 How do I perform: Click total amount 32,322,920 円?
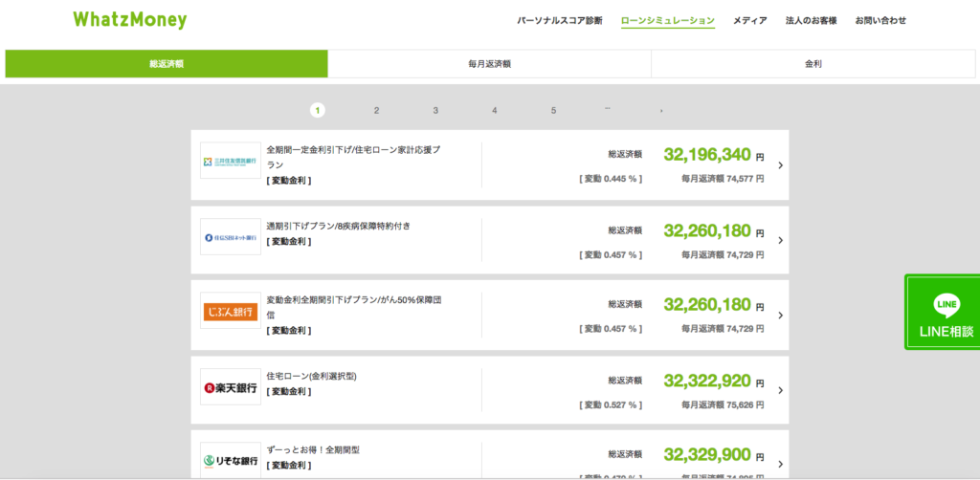coord(714,381)
